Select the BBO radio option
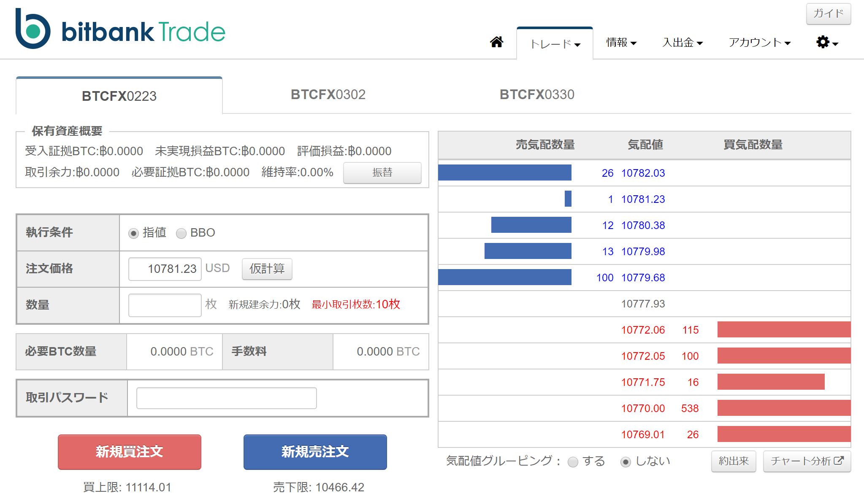864x504 pixels. coord(181,233)
